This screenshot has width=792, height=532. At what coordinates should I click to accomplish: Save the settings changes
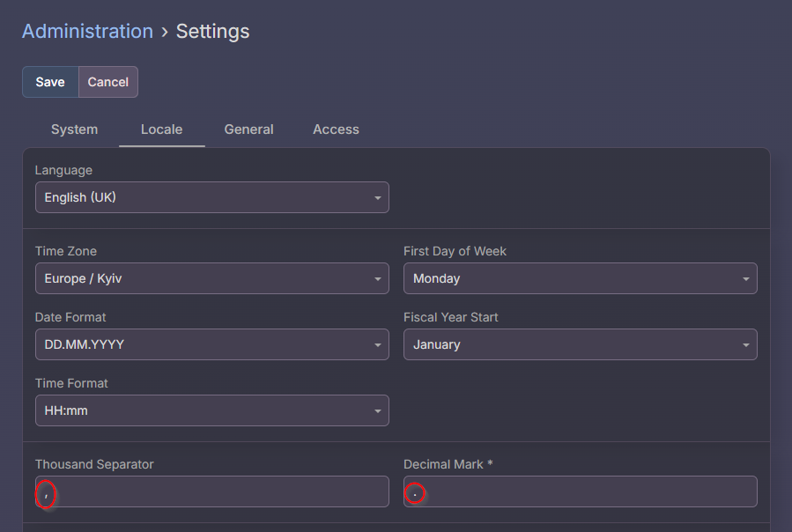pos(50,82)
